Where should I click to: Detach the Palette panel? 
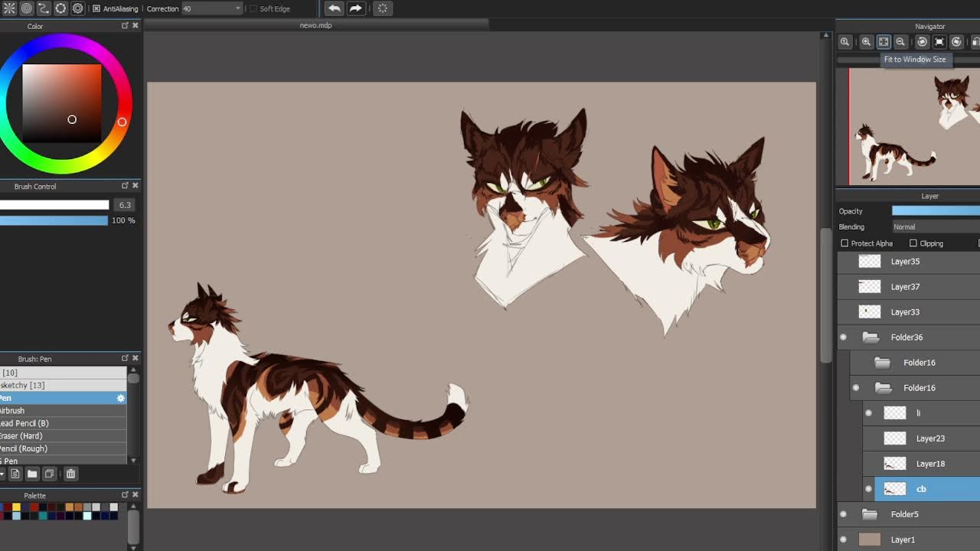click(x=125, y=495)
